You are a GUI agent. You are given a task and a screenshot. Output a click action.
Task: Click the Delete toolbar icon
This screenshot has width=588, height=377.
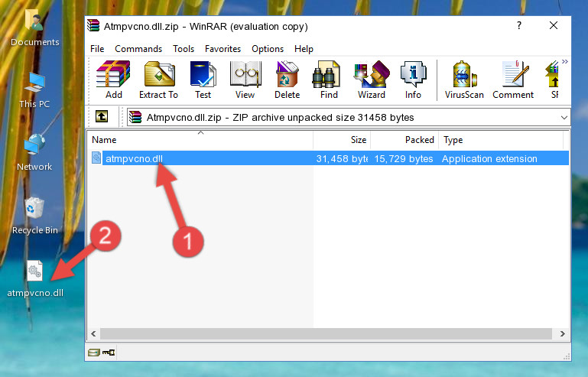(x=287, y=80)
